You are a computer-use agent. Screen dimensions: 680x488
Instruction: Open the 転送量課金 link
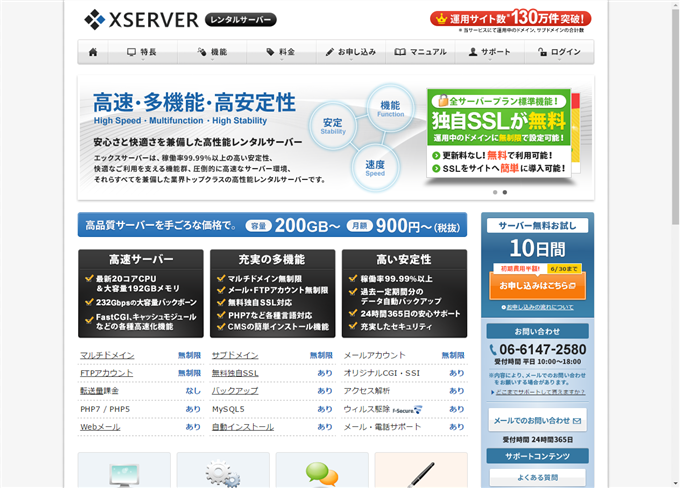[99, 391]
